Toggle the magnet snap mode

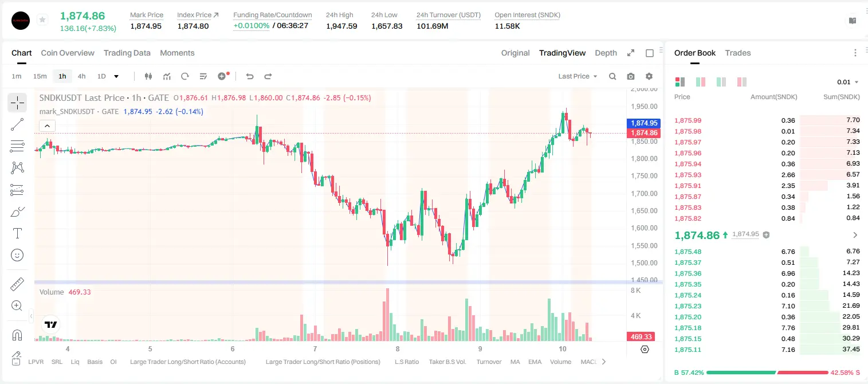(17, 335)
